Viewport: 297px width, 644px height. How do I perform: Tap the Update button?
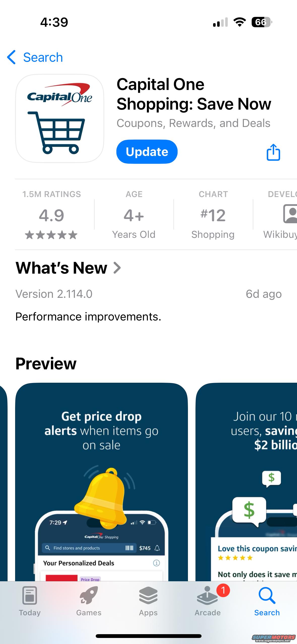(147, 152)
